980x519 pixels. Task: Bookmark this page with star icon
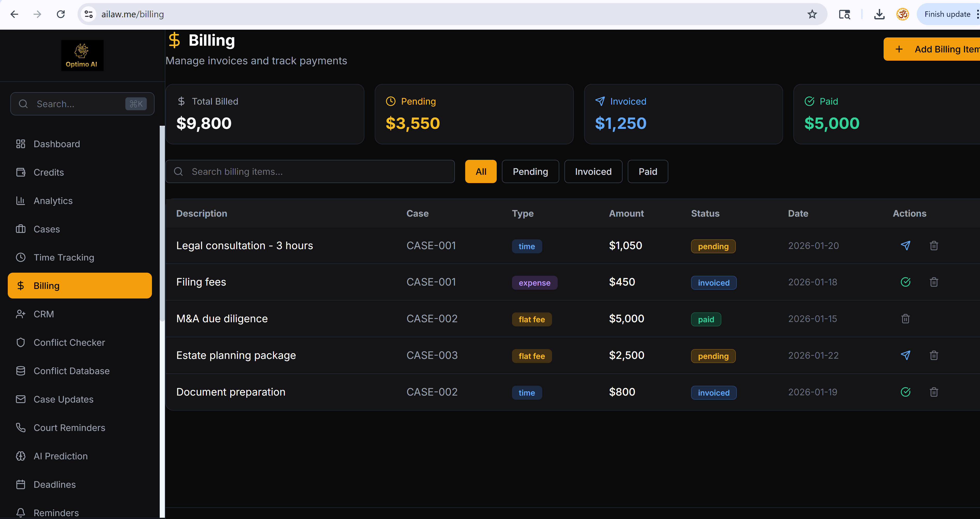(x=812, y=14)
